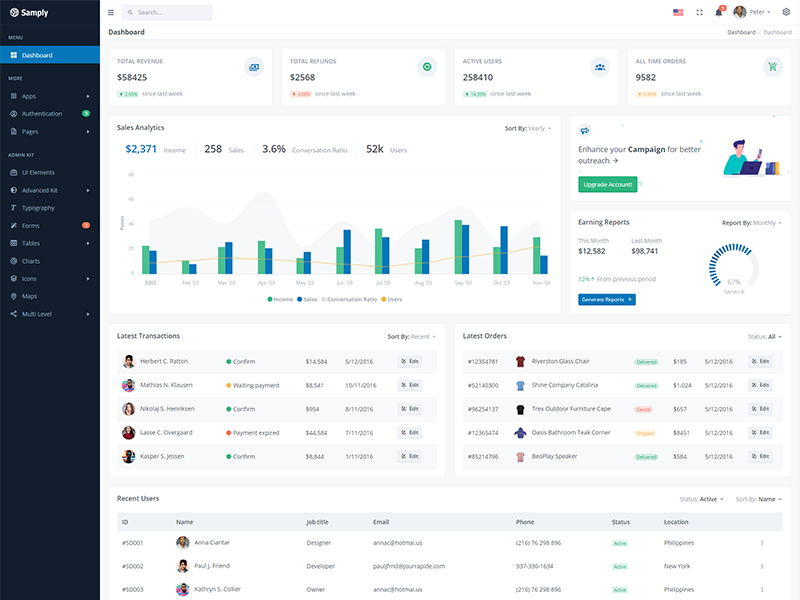Toggle the Users legend item

point(392,299)
